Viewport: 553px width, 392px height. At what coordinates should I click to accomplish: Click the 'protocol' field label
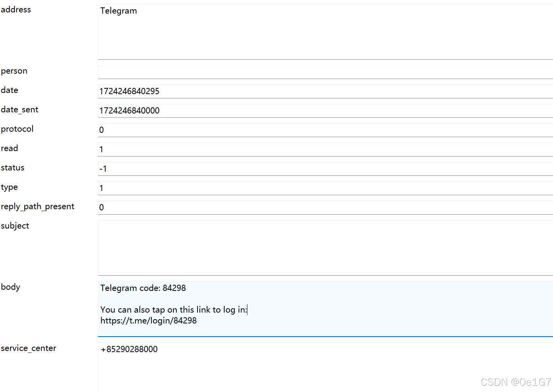click(x=17, y=129)
